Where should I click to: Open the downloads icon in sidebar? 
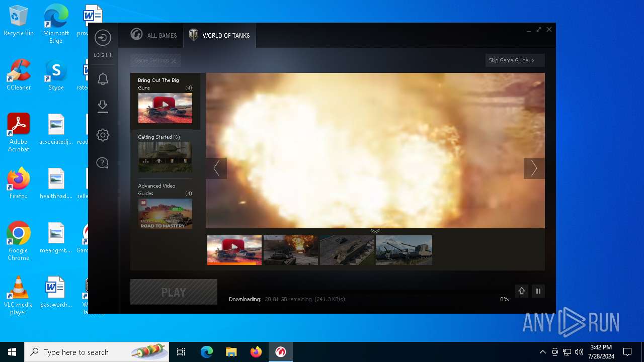pos(103,107)
